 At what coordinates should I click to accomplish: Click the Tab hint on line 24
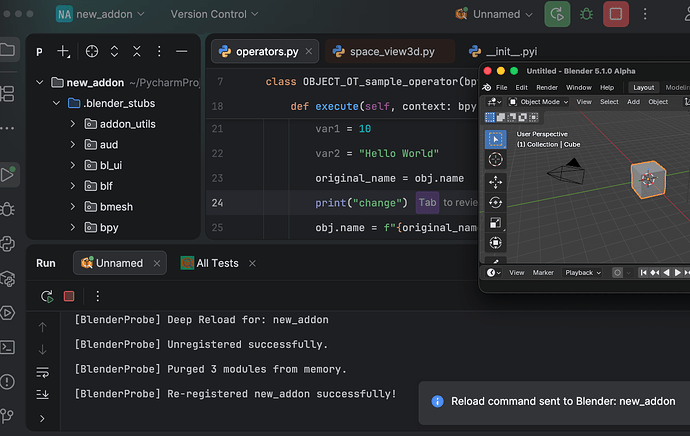coord(427,202)
